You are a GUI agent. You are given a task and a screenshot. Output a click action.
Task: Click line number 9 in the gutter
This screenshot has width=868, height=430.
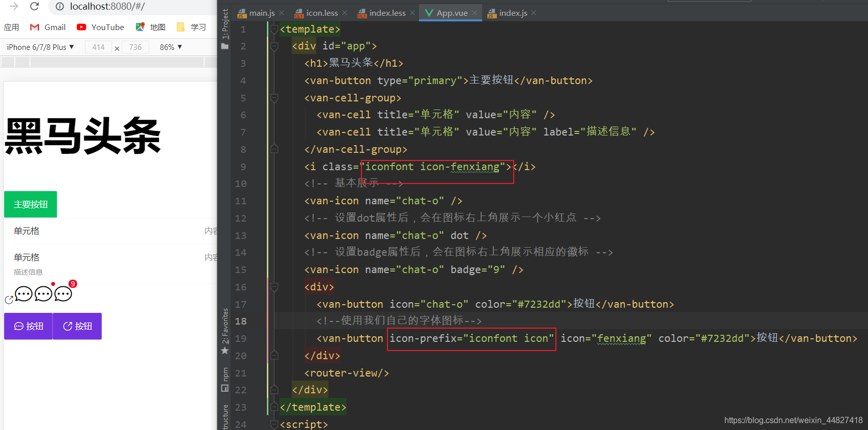[x=243, y=167]
